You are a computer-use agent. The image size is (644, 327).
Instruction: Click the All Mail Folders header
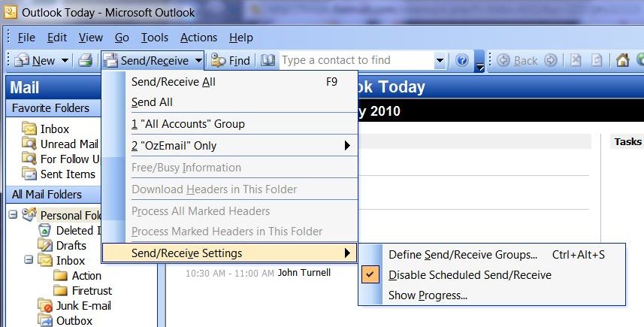coord(53,194)
